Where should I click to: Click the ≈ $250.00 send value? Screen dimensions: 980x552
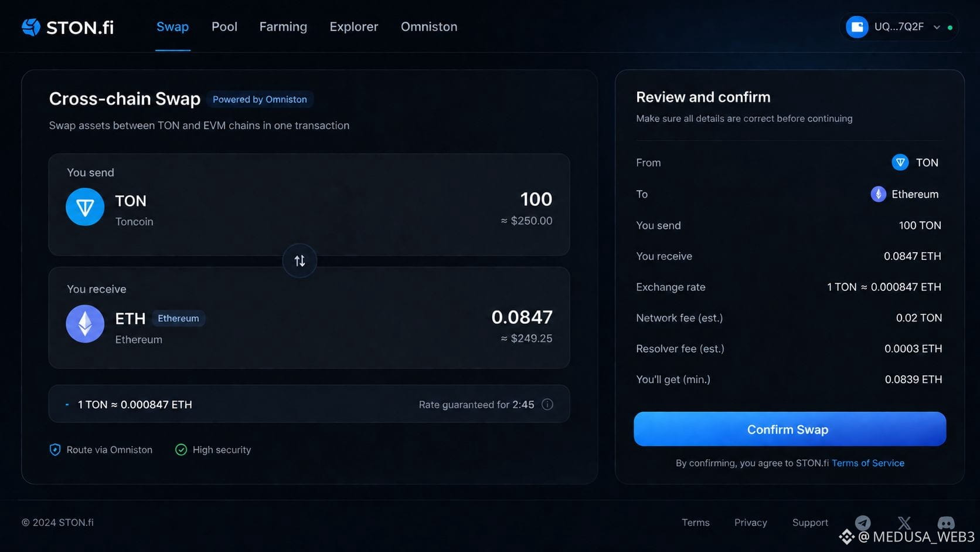pyautogui.click(x=526, y=221)
